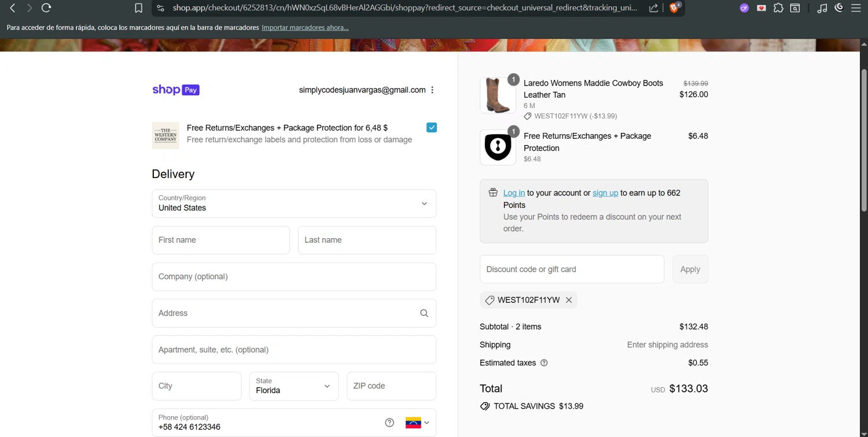The width and height of the screenshot is (868, 437).
Task: Click the Estimated taxes $0.55 value
Action: (698, 363)
